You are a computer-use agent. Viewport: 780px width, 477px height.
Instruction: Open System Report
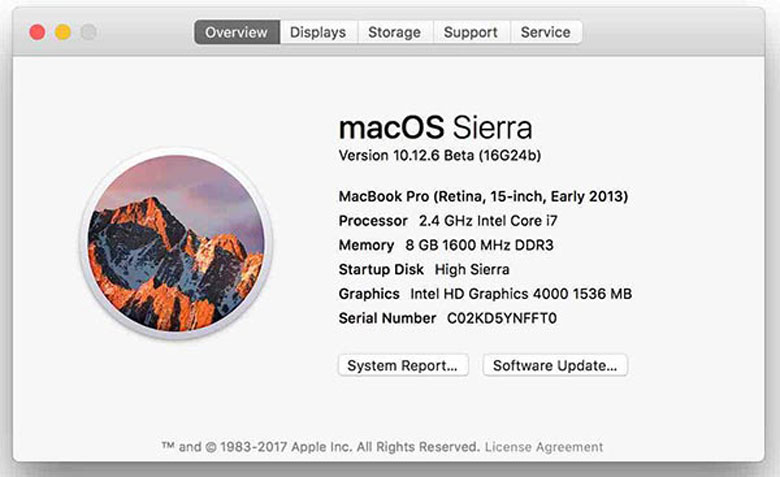(403, 365)
